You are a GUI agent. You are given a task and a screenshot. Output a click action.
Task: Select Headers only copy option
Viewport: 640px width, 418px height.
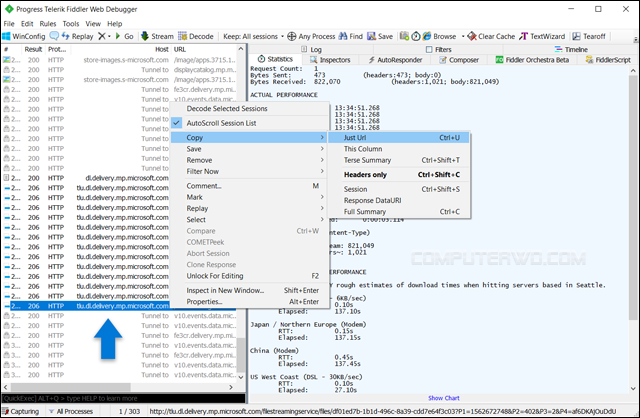(x=399, y=175)
